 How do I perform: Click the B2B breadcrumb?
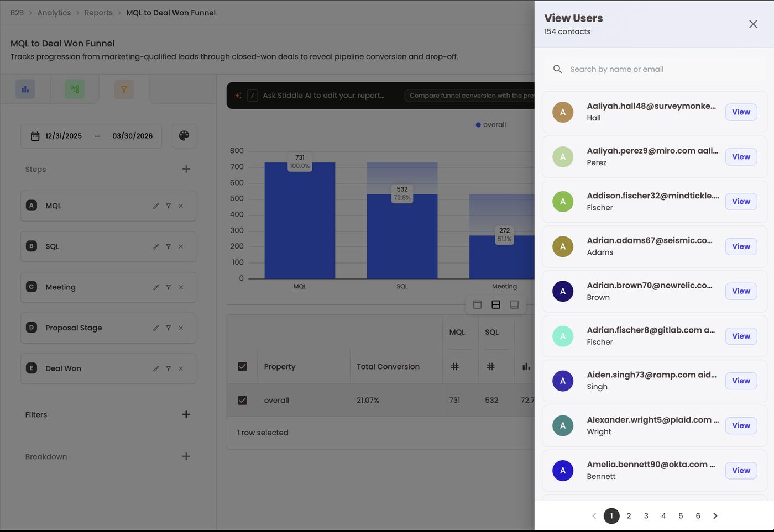(17, 13)
